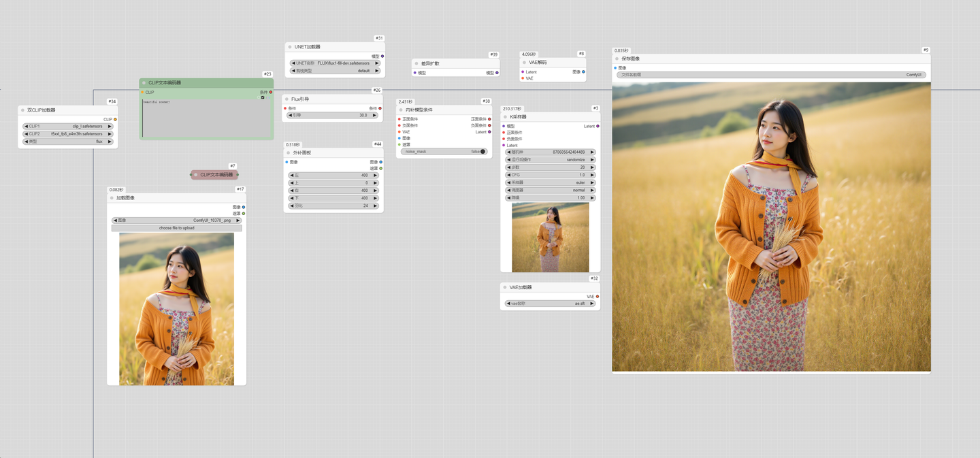This screenshot has width=980, height=458.
Task: Click the VAE input port on 内补模型条件
Action: (399, 132)
